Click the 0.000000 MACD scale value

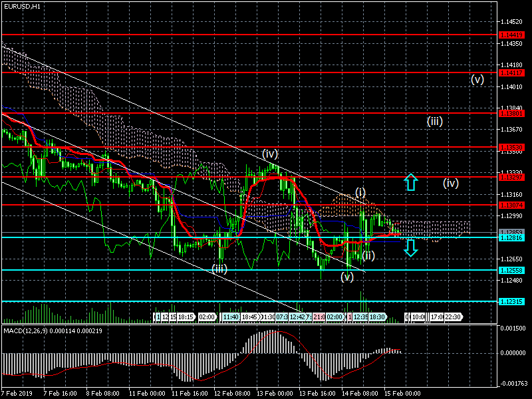coord(513,353)
